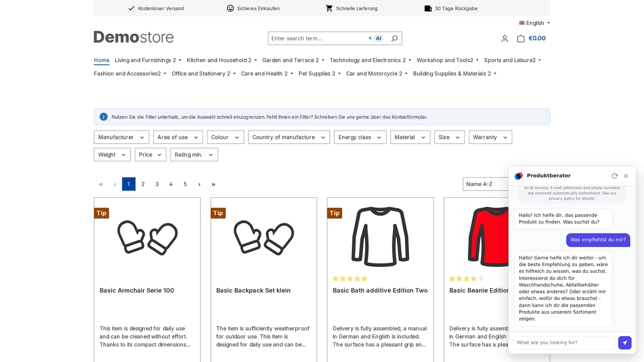The width and height of the screenshot is (644, 362).
Task: Open Kitchen and Household 2 menu
Action: (221, 60)
